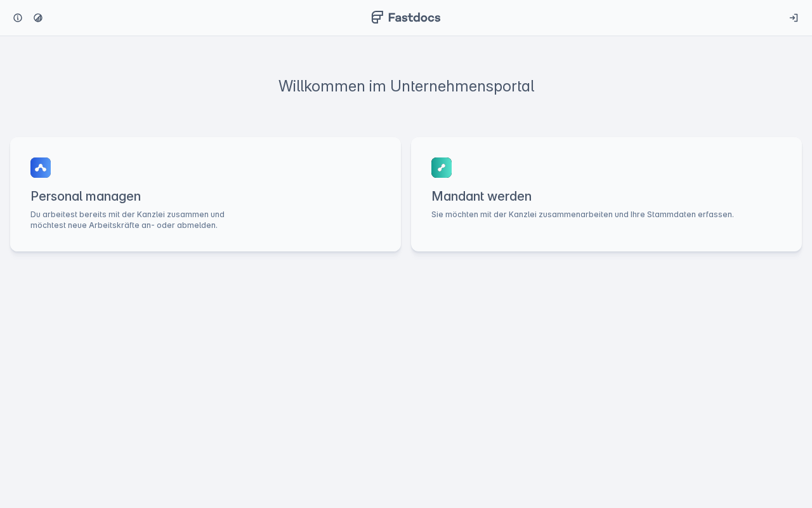The height and width of the screenshot is (508, 812).
Task: Open the Mandant werden heading
Action: (x=481, y=196)
